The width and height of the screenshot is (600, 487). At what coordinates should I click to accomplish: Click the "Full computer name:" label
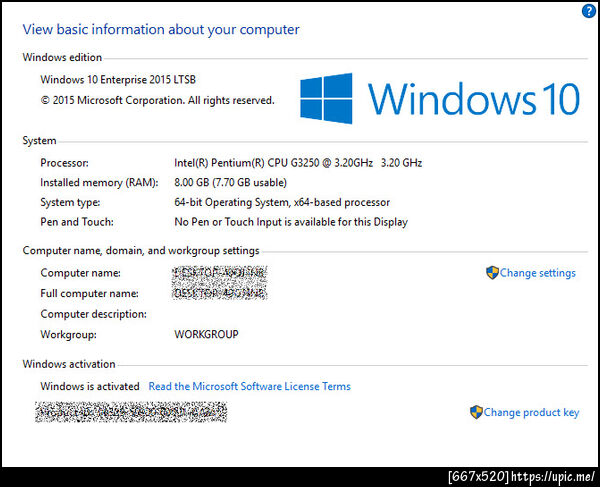coord(90,293)
